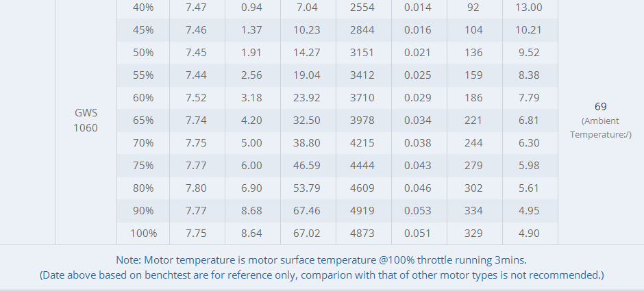Click the GWS 1060 propeller cell
The width and height of the screenshot is (644, 291).
86,121
